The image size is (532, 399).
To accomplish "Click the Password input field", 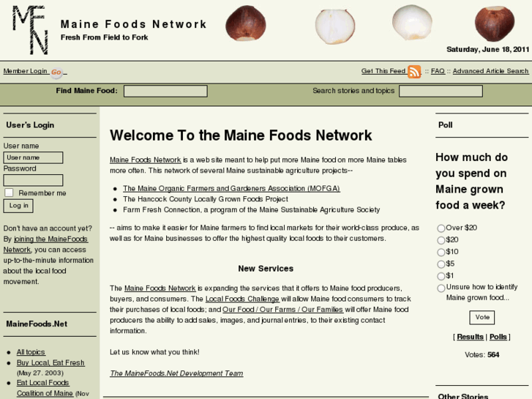I will point(33,180).
